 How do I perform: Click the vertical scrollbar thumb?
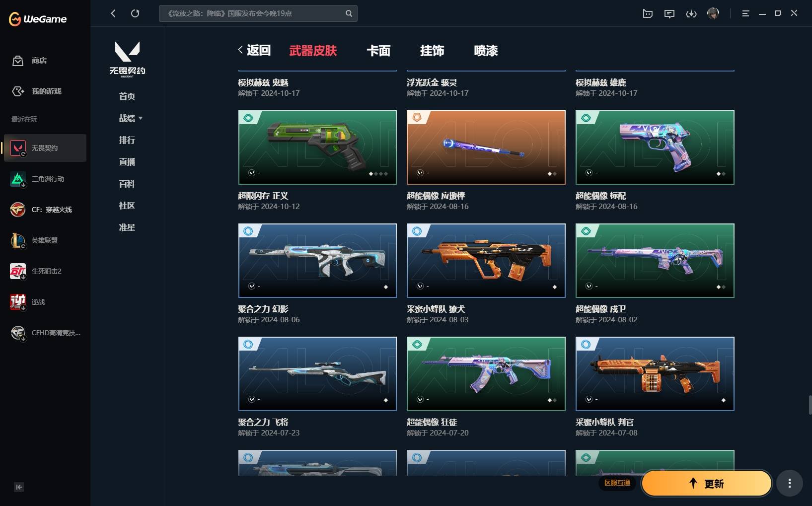(x=810, y=405)
